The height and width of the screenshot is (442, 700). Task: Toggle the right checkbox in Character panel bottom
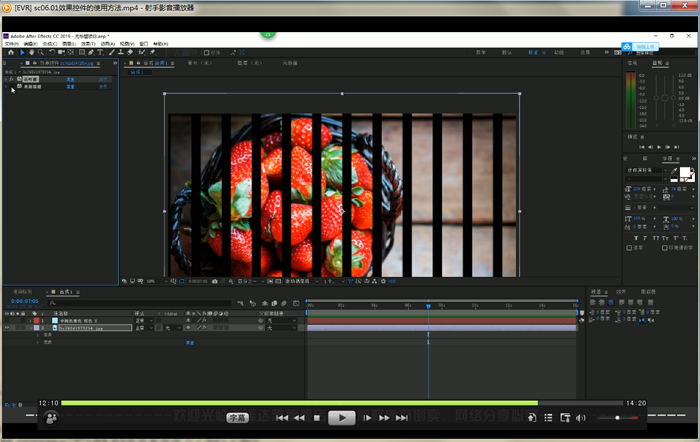[664, 248]
